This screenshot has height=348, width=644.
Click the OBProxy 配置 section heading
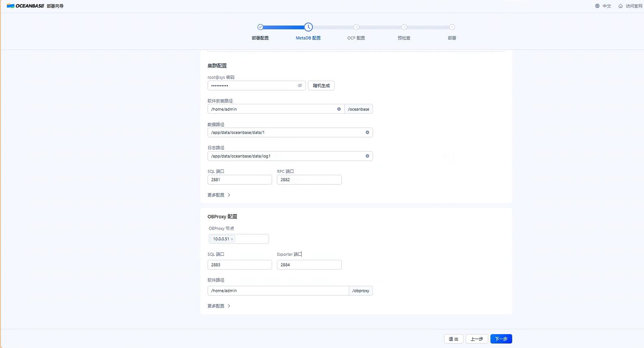click(x=222, y=217)
